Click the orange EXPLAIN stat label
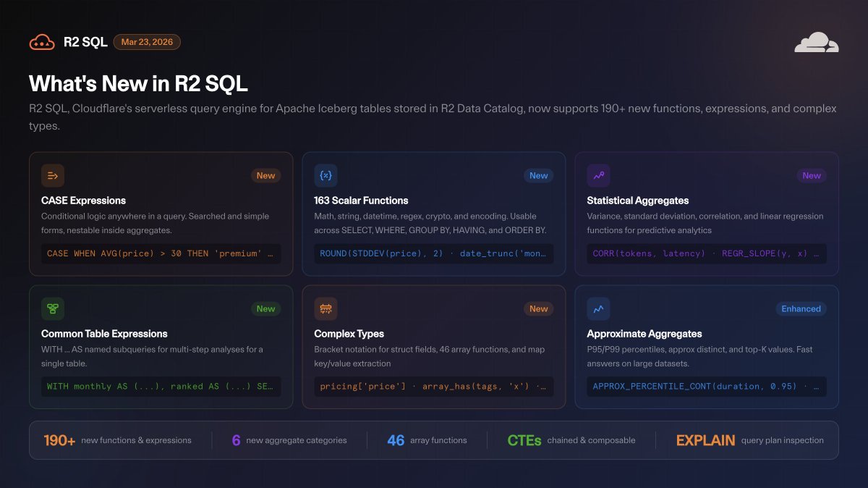 705,440
